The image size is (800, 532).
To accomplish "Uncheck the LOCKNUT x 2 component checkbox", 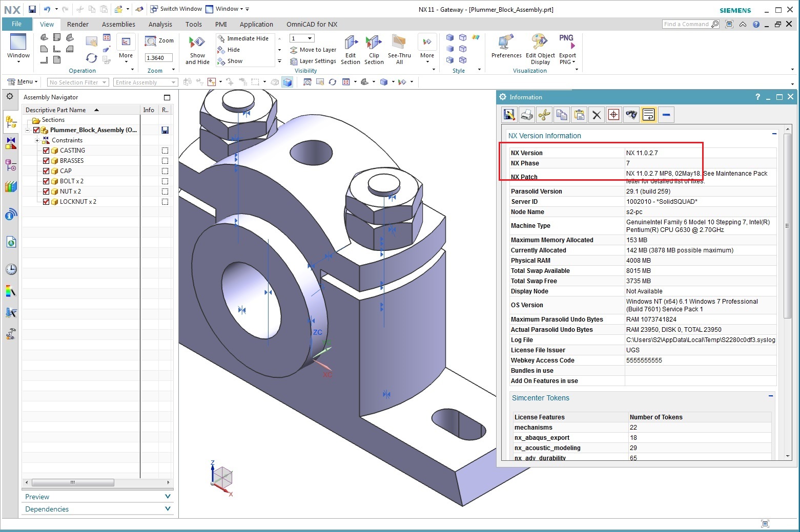I will click(46, 202).
